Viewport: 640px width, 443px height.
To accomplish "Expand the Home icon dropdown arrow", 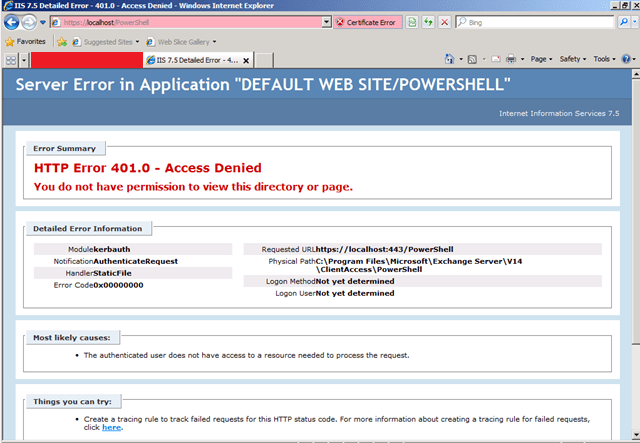I will pyautogui.click(x=461, y=59).
